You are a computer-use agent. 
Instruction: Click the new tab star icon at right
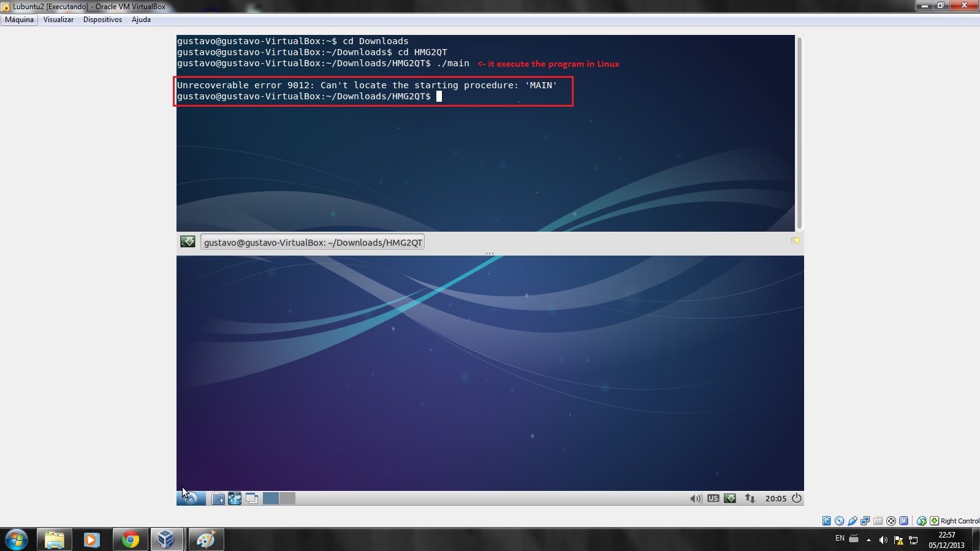[x=796, y=240]
